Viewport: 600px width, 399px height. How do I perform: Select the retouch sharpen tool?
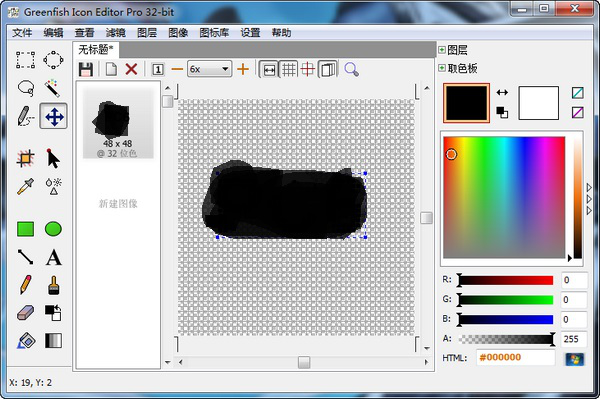[53, 186]
